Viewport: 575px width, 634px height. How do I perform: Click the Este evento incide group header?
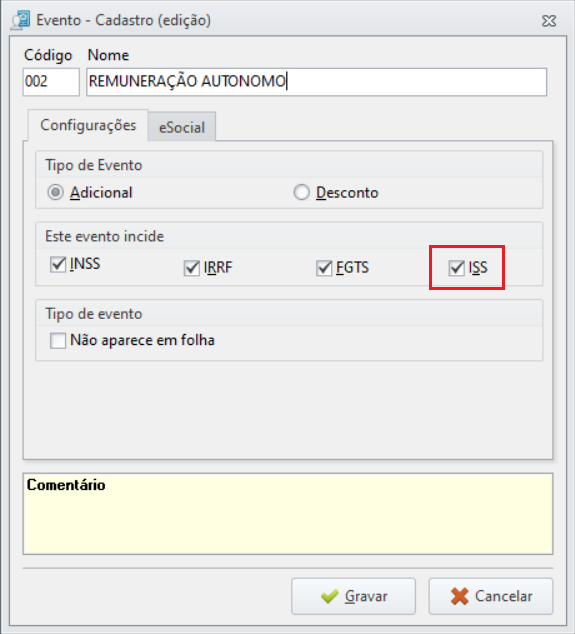(x=104, y=236)
